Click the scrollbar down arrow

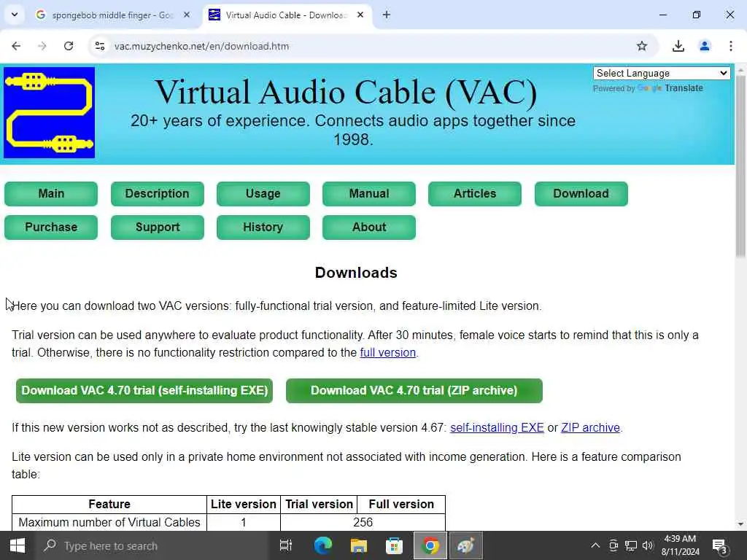coord(740,524)
